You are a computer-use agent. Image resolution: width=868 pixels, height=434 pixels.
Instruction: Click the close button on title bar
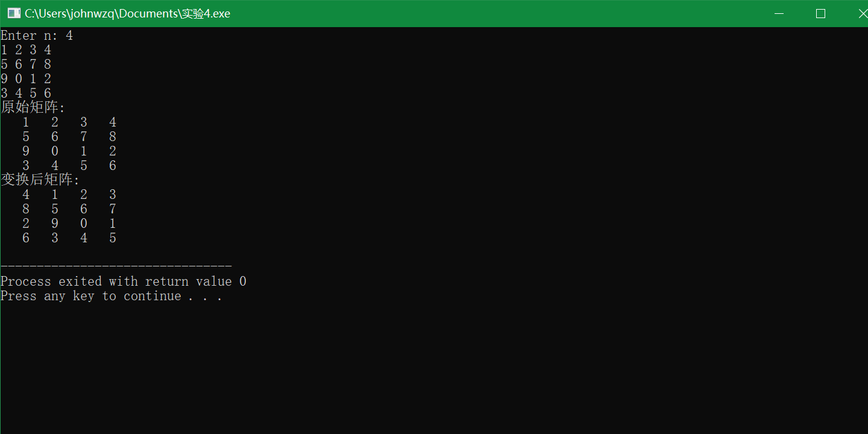pos(863,13)
